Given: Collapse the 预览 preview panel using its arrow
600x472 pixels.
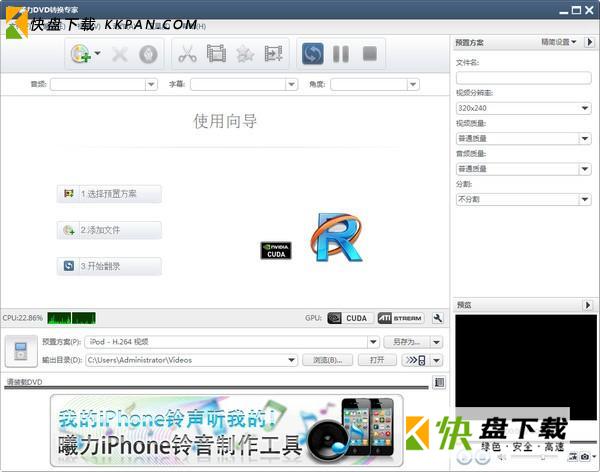Looking at the screenshot, I should (588, 305).
